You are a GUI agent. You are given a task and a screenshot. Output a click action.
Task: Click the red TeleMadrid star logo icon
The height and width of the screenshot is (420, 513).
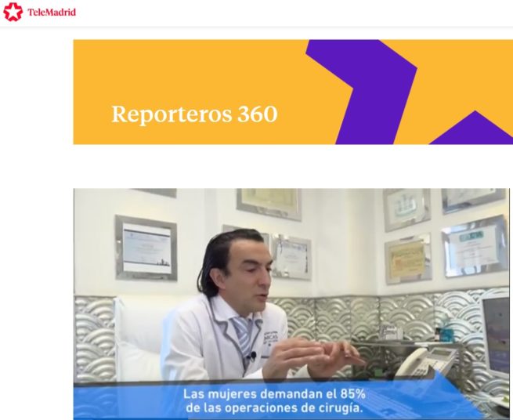[x=13, y=12]
